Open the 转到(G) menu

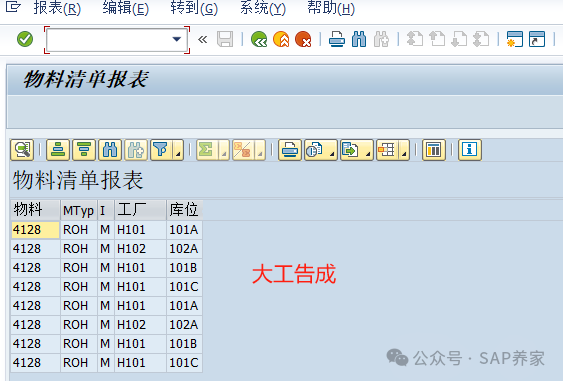(194, 8)
